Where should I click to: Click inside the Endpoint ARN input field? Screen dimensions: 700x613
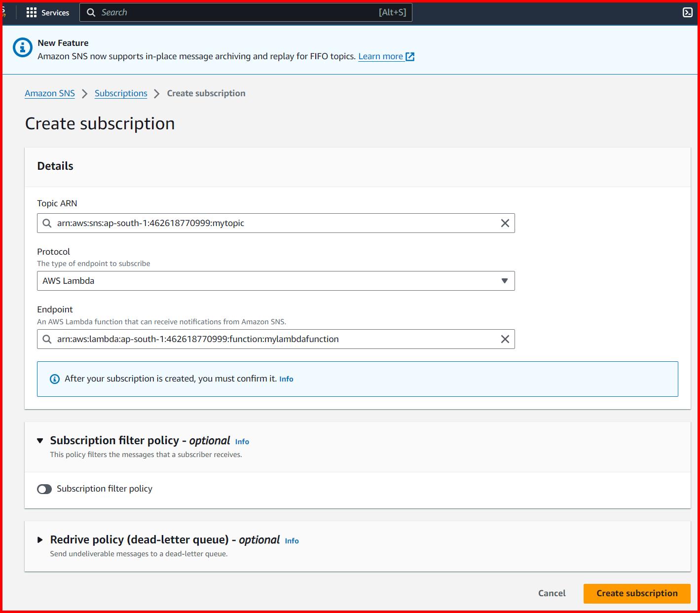point(276,339)
